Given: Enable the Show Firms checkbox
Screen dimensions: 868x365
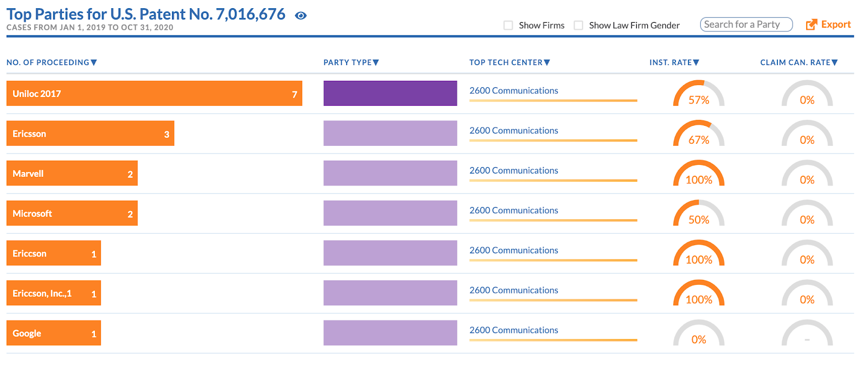Looking at the screenshot, I should coord(508,25).
